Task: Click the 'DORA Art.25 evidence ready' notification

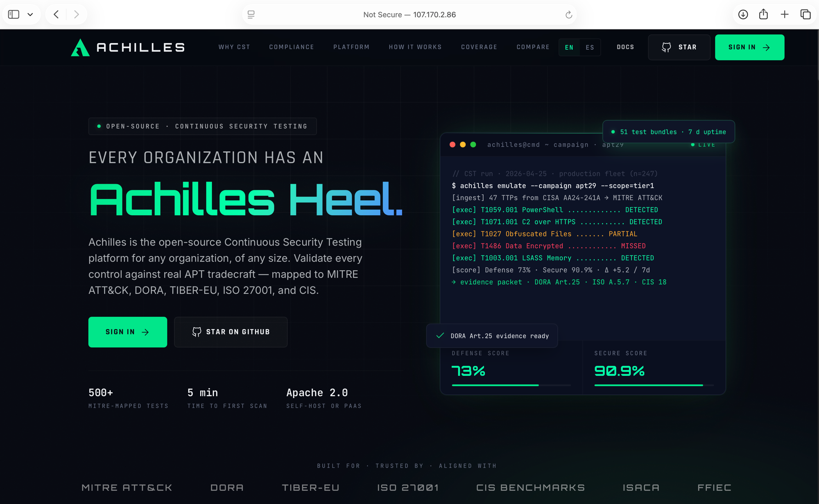Action: [492, 336]
